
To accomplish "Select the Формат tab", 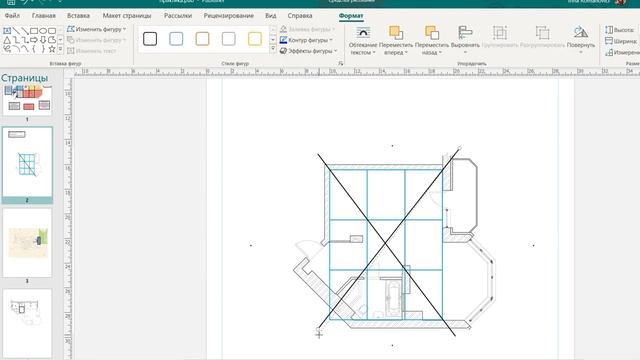I will (x=351, y=16).
